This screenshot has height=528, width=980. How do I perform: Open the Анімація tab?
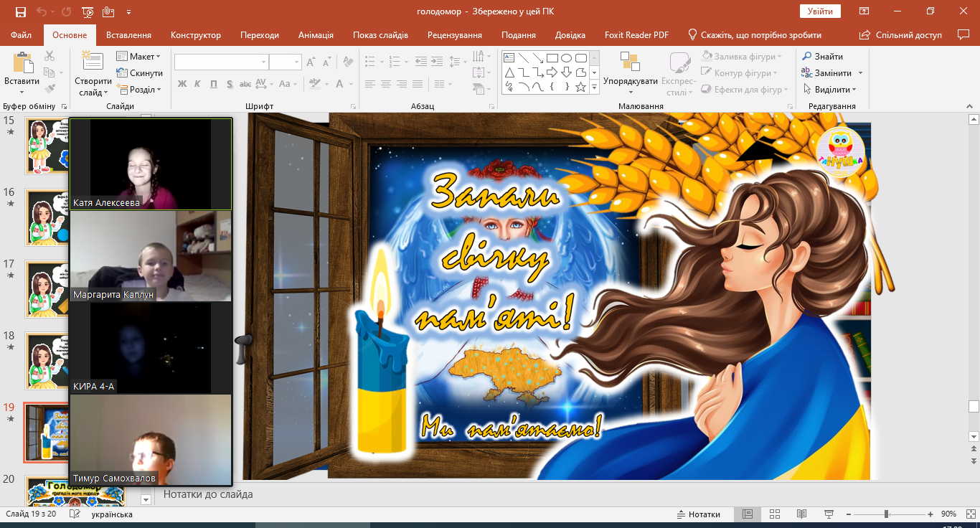click(x=316, y=35)
